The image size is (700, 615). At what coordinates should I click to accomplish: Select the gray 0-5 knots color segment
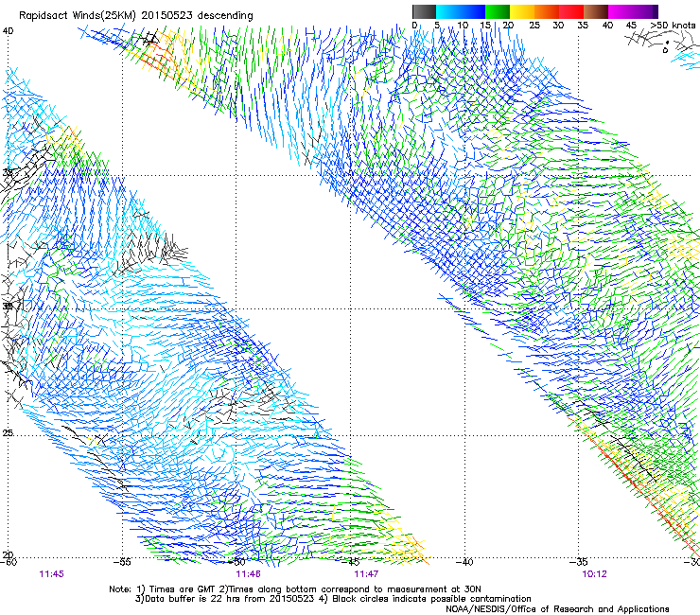pyautogui.click(x=424, y=11)
